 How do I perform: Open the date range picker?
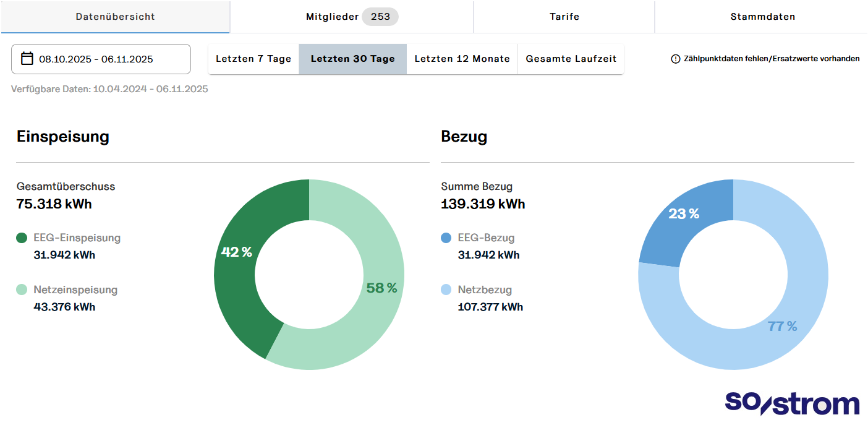99,59
